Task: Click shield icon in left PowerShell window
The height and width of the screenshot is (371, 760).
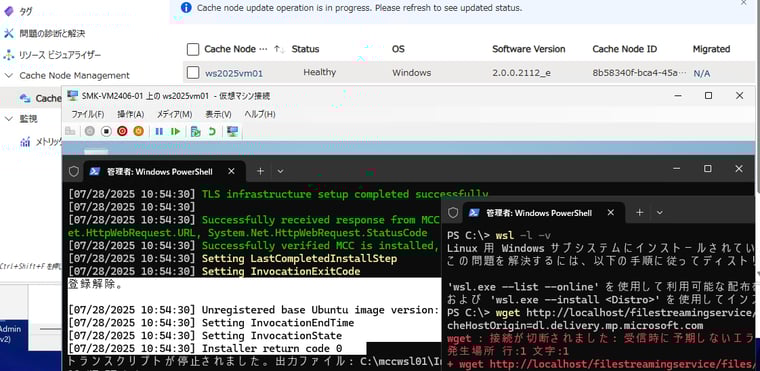Action: 74,171
